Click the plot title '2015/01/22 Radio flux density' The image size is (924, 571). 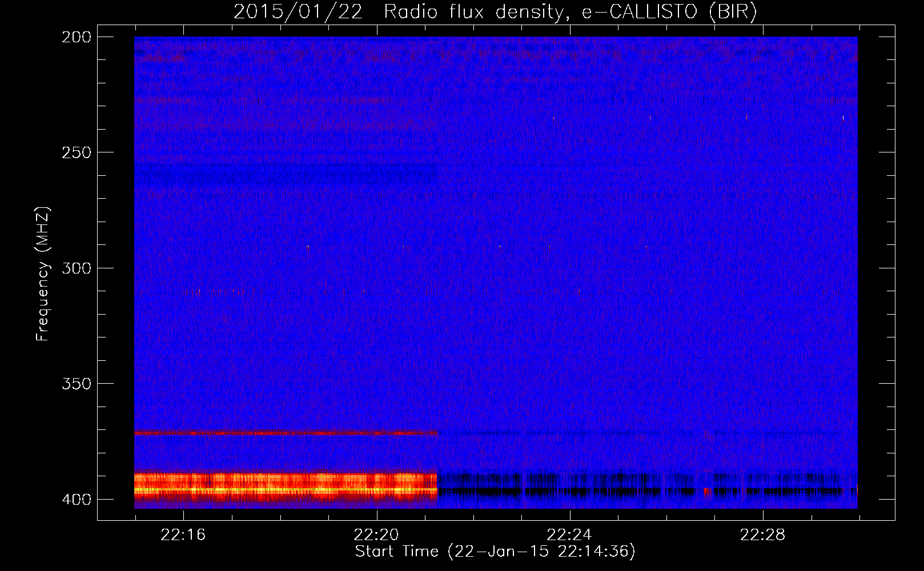point(495,11)
